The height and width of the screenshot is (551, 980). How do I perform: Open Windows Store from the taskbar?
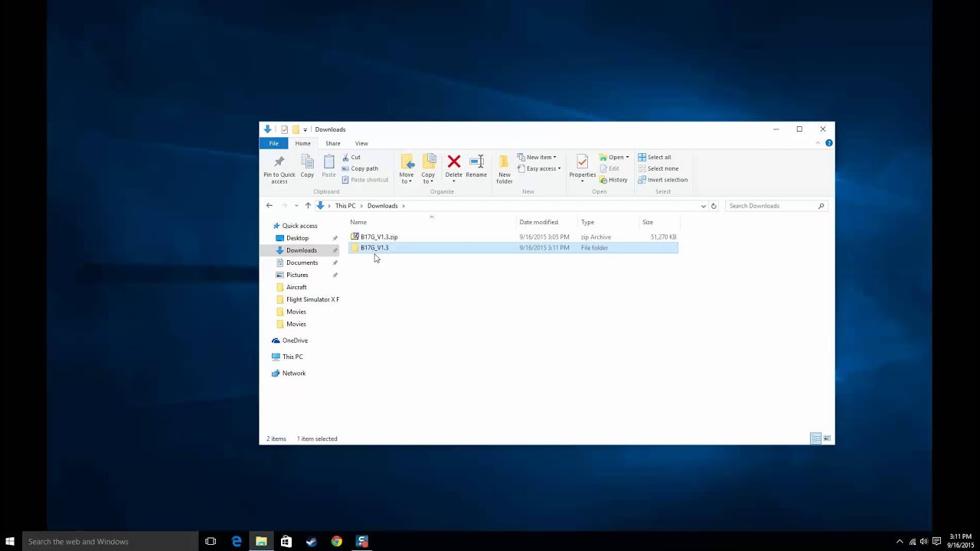click(x=286, y=541)
